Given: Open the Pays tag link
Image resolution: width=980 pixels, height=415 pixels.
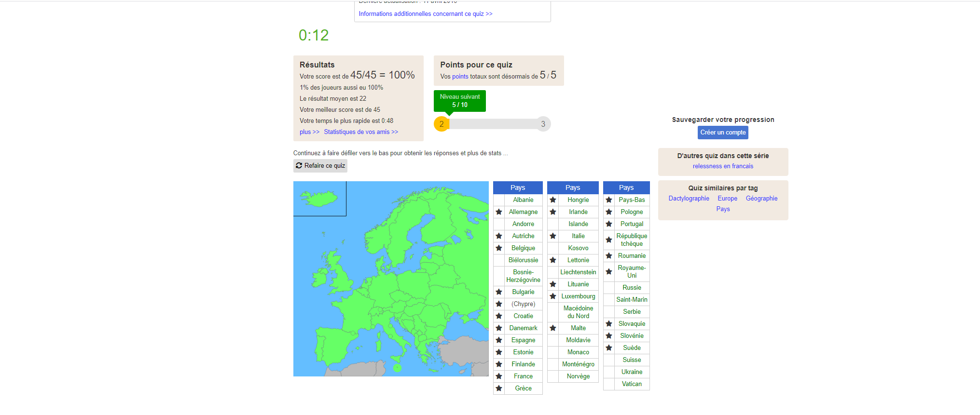Looking at the screenshot, I should point(723,209).
